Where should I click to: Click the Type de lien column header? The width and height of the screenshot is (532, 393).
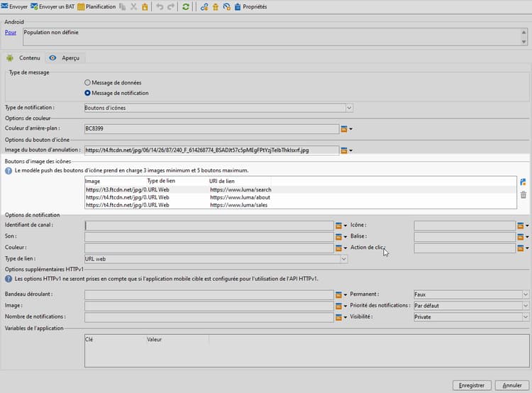point(177,181)
